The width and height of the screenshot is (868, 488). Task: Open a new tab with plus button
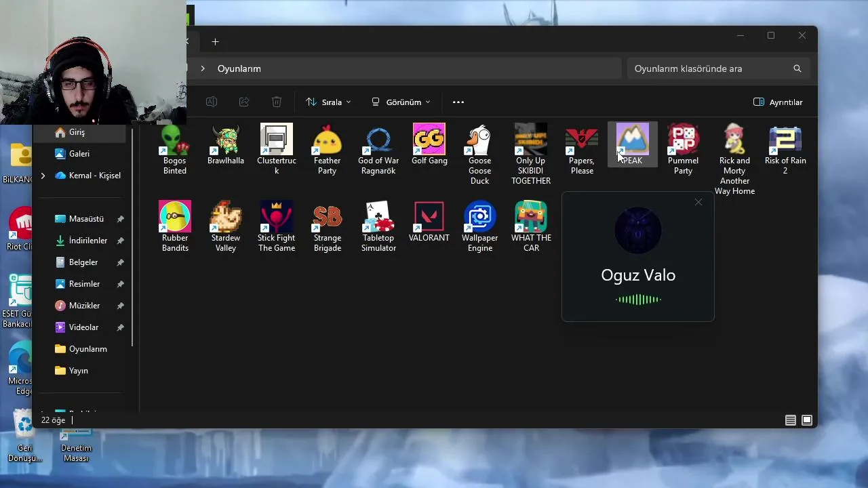click(x=215, y=42)
